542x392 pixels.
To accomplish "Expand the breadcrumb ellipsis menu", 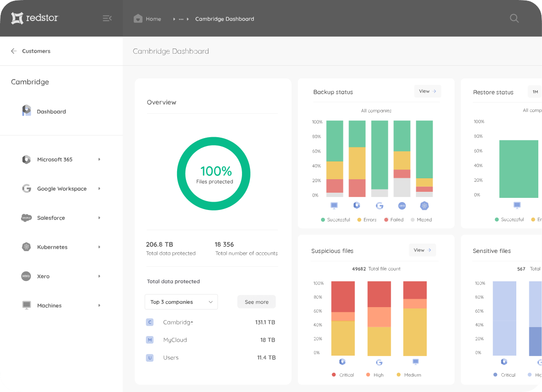I will pos(182,19).
